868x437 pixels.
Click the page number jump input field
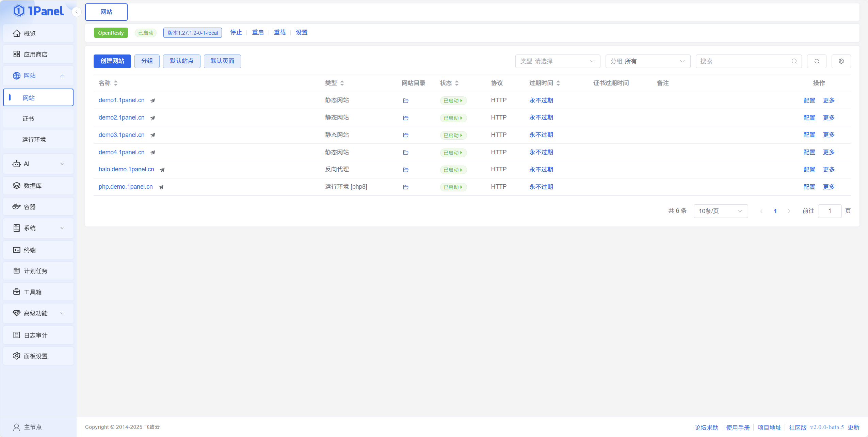click(829, 211)
